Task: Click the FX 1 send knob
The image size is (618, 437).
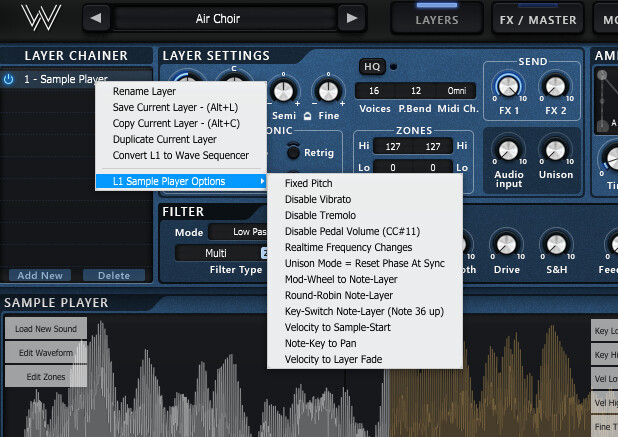Action: click(x=509, y=86)
